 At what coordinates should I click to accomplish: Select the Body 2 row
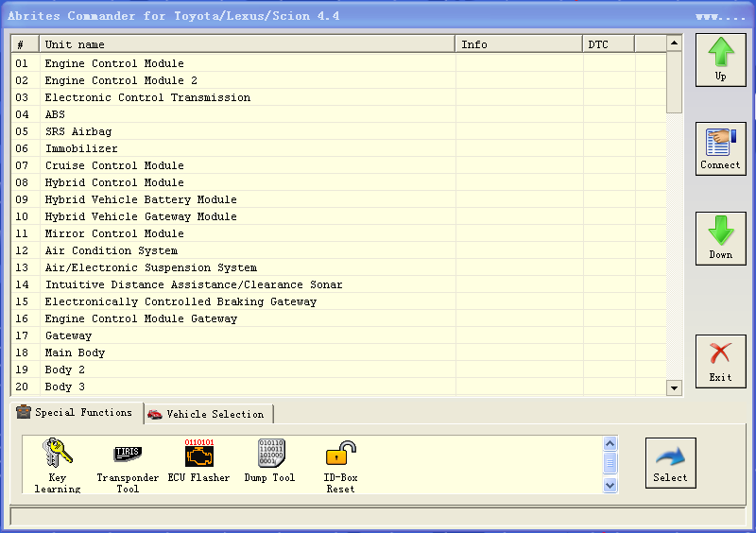click(x=339, y=370)
